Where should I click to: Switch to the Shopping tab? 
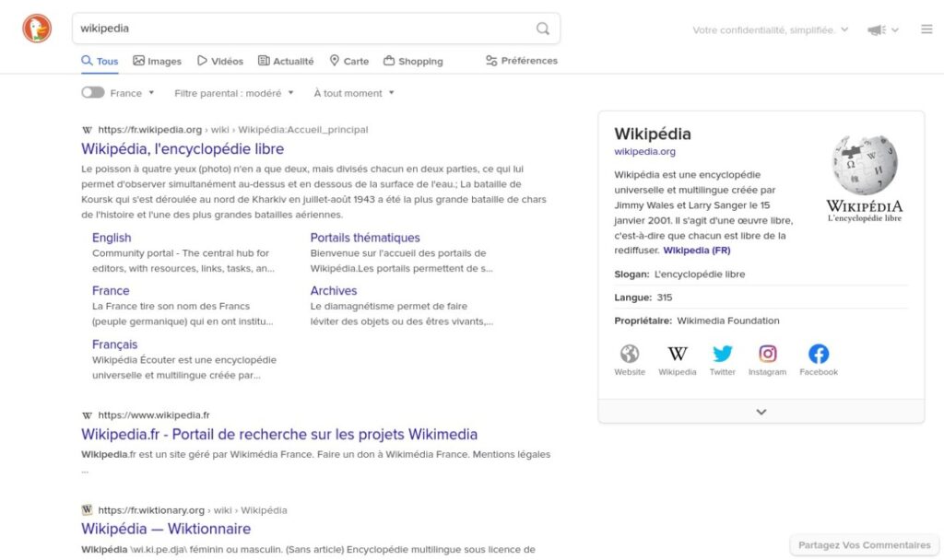pos(413,62)
